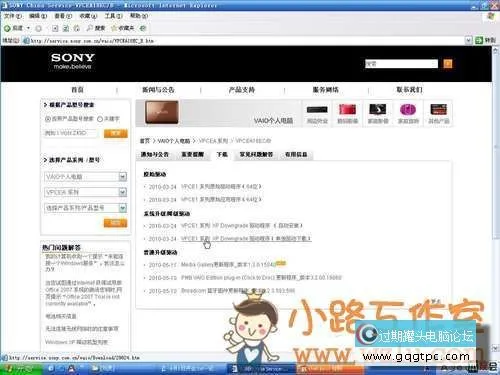The image size is (500, 375).
Task: Click the Forward arrow in IE toolbar
Action: pos(38,29)
